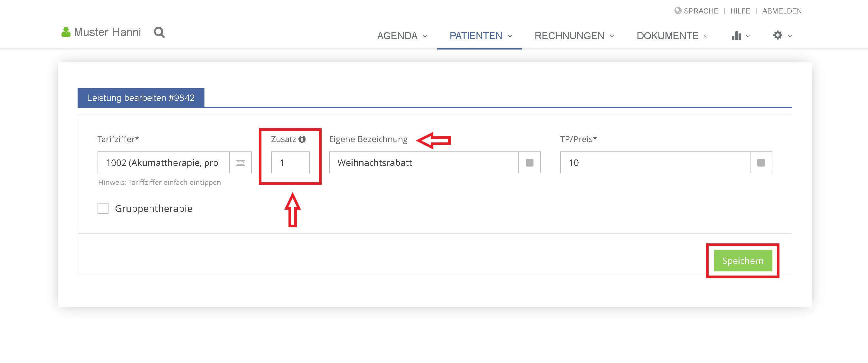Expand the statistics dropdown chevron
868x363 pixels.
(x=748, y=36)
